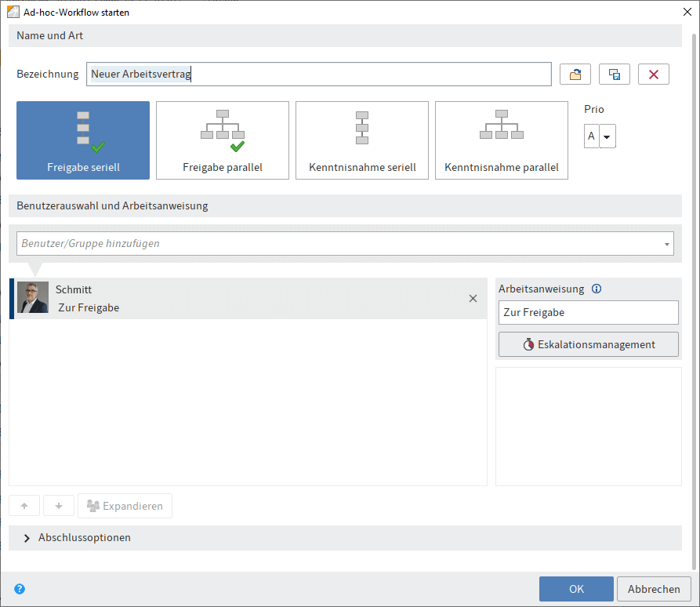
Task: Edit the Zur Freigabe instruction field
Action: click(x=588, y=312)
